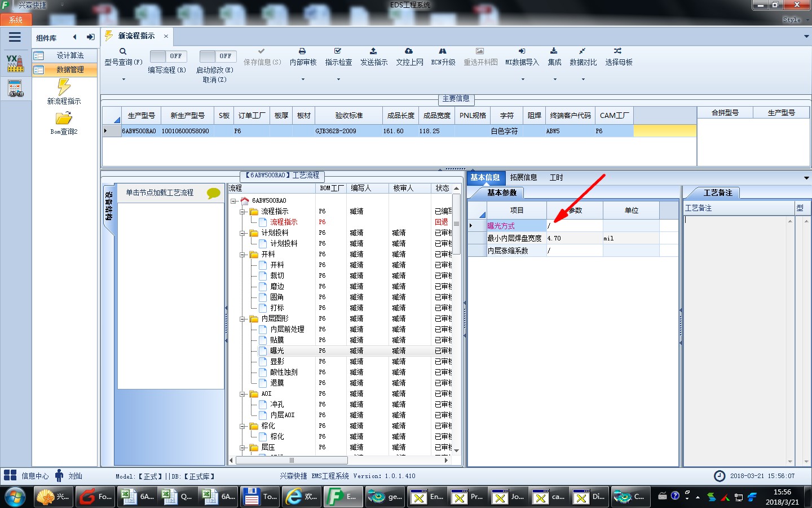Open the hamburger menu in the sidebar

[15, 37]
